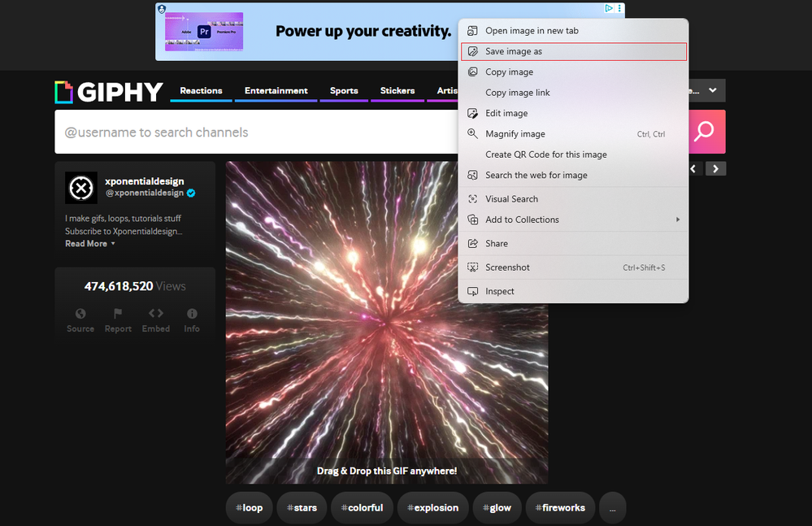Click the Source globe icon
Screen dimensions: 812x526
tap(80, 313)
